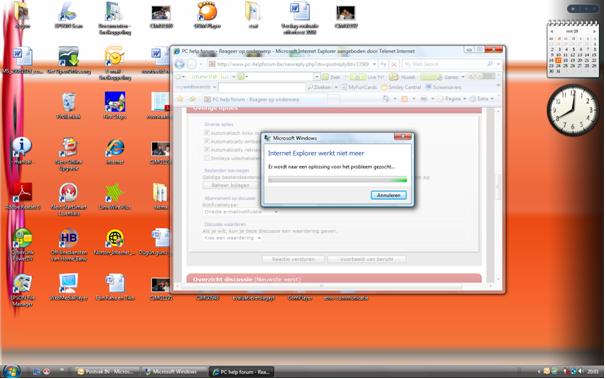Open the Recycle Bin desktop icon
Viewport: 606px width, 379px height.
click(68, 103)
